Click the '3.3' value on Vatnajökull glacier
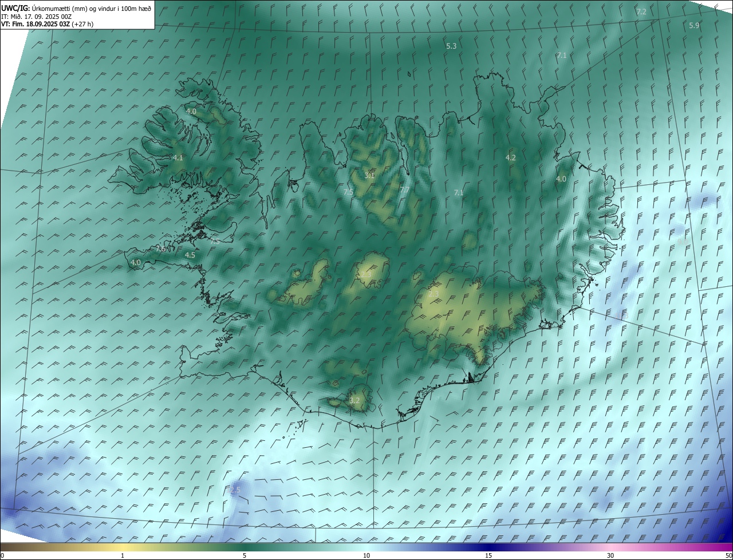This screenshot has height=560, width=733. [434, 294]
